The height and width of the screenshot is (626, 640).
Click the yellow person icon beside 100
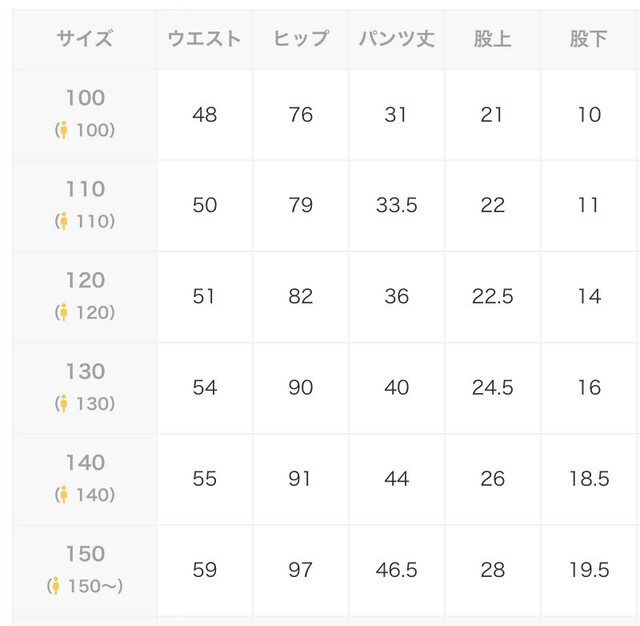(x=65, y=130)
